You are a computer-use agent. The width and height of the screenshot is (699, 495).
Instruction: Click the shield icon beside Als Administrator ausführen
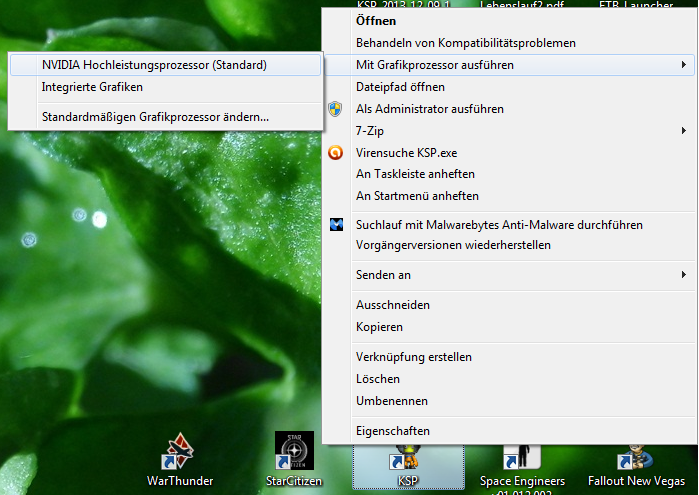pos(338,109)
